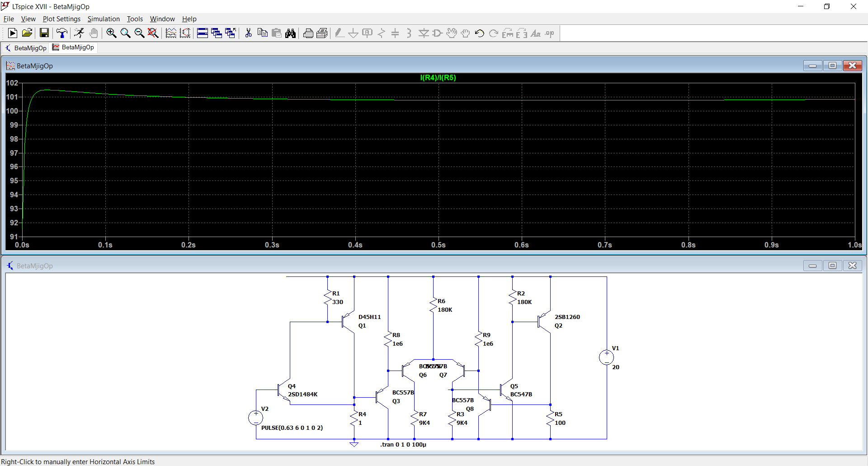Open Find with the binoculars icon
This screenshot has width=868, height=466.
291,33
